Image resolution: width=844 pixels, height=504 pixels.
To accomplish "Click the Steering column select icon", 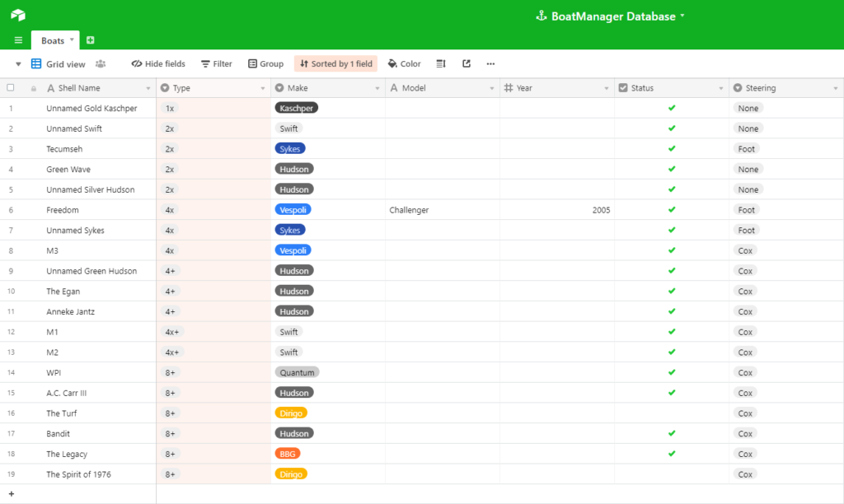I will 738,87.
